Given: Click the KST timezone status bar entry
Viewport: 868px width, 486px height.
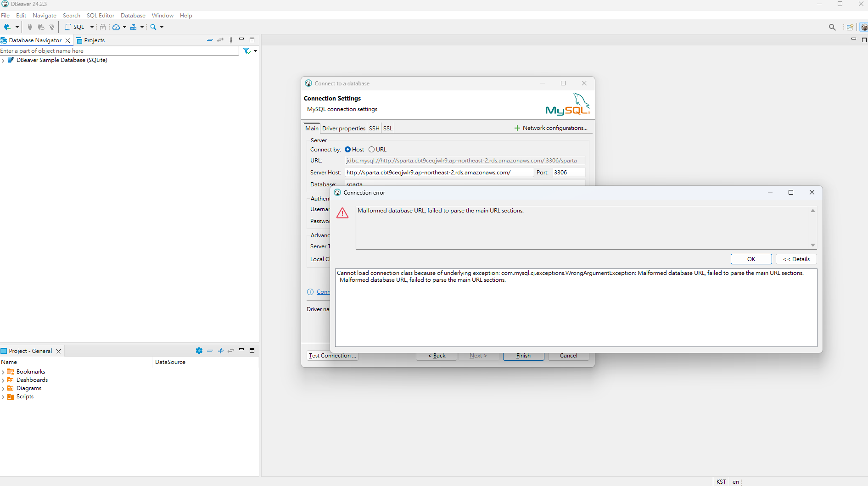Looking at the screenshot, I should click(721, 482).
